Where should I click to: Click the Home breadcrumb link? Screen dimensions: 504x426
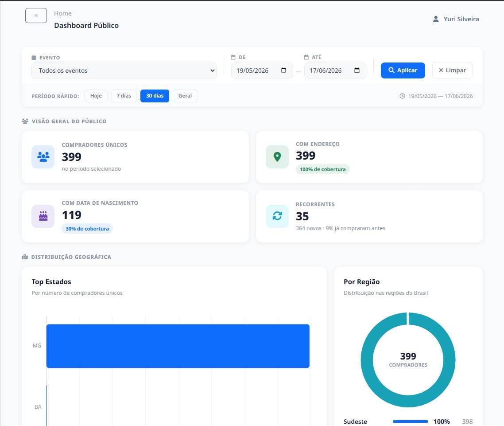click(x=63, y=13)
